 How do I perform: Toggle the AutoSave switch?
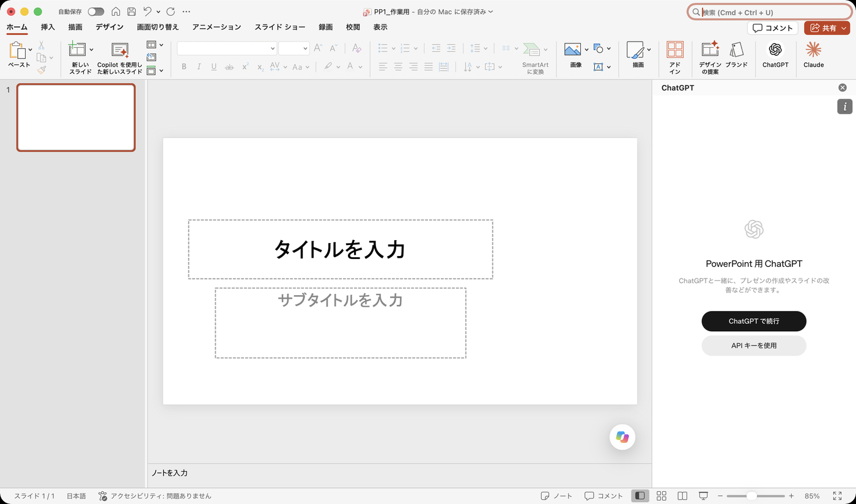tap(96, 12)
